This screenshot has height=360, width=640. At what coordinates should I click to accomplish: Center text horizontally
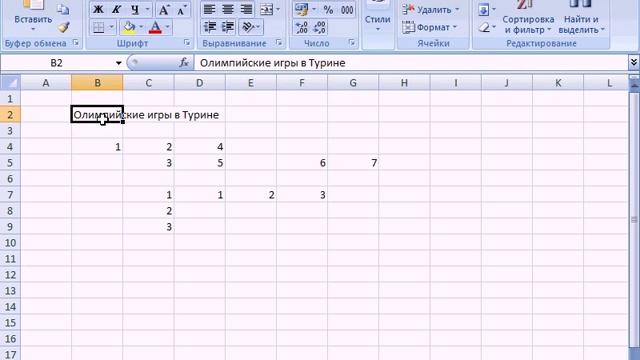pyautogui.click(x=228, y=9)
